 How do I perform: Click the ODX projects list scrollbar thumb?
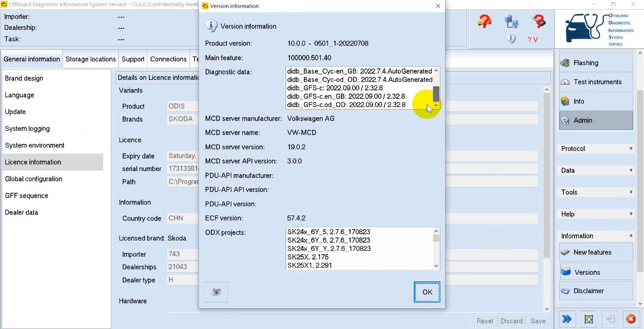pos(436,238)
